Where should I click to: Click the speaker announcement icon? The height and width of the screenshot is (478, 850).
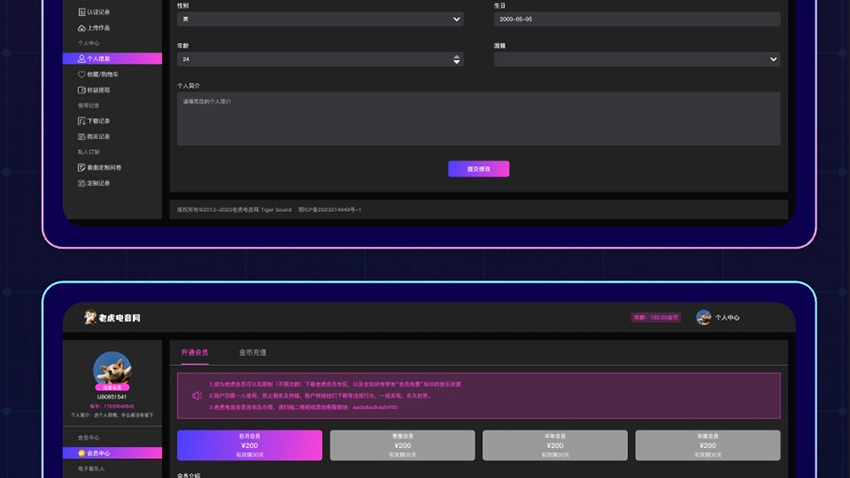[x=197, y=396]
